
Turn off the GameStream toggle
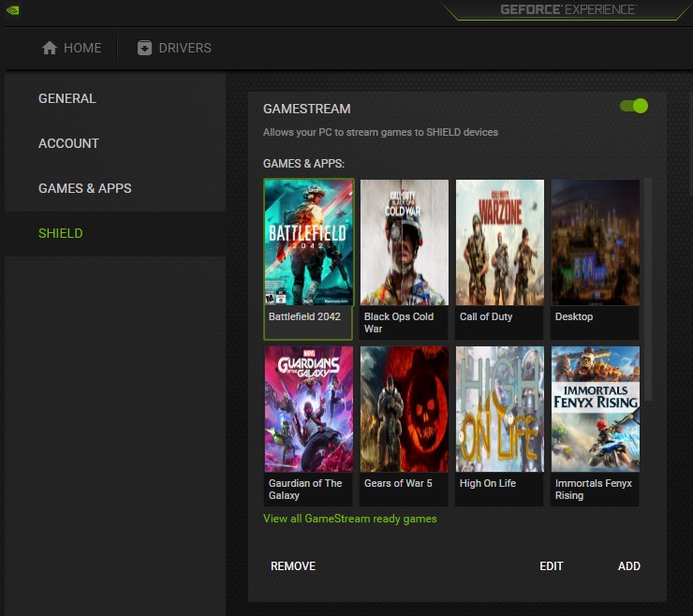click(x=634, y=107)
